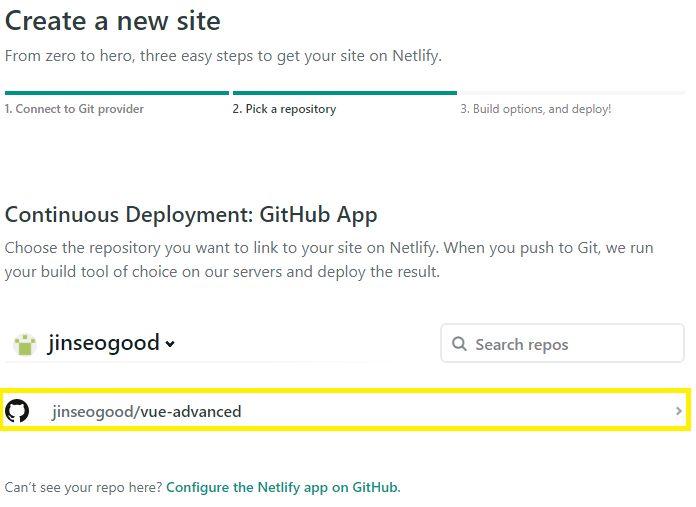Click the Continuous Deployment: GitHub App heading
Screen dimensions: 696x507
(191, 215)
